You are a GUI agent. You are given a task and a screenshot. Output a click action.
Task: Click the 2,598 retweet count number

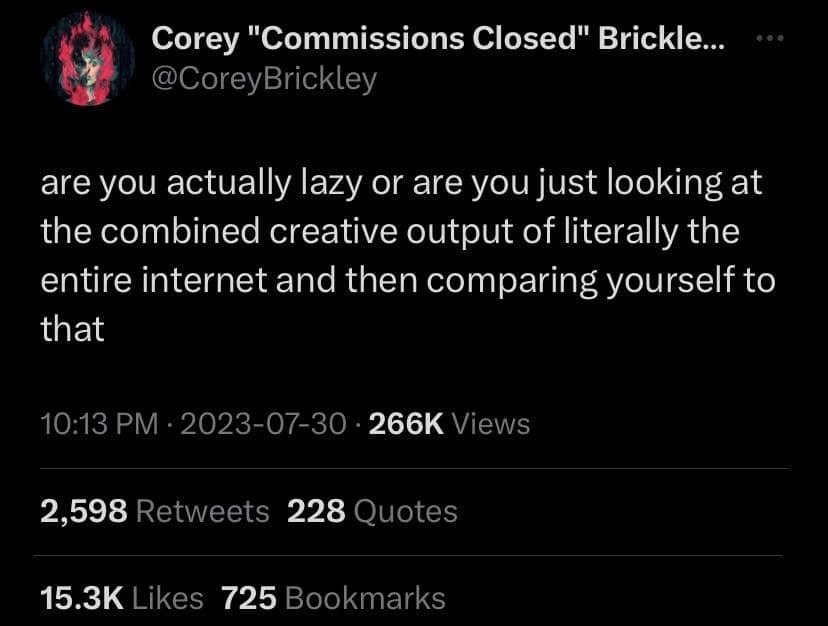pos(83,512)
